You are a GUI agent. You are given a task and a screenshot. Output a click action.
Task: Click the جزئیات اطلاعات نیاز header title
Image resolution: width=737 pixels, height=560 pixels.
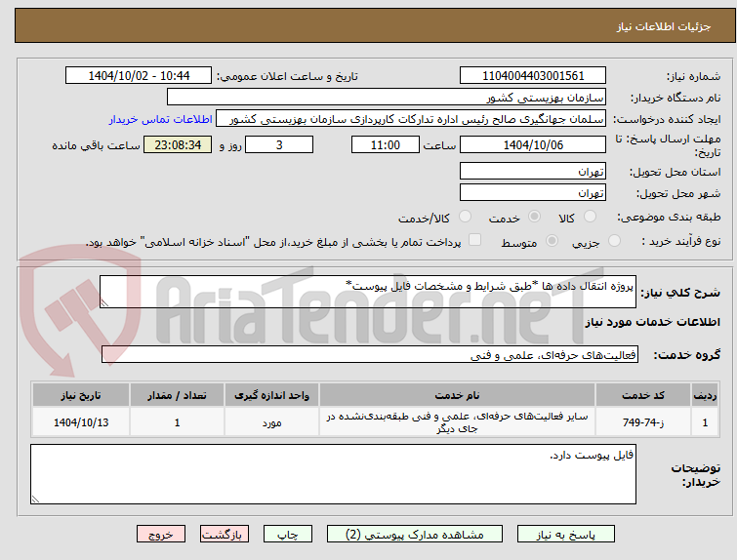[x=663, y=26]
